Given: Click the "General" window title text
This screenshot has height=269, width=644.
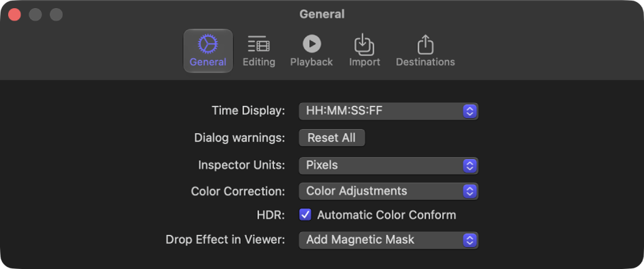Looking at the screenshot, I should [322, 14].
